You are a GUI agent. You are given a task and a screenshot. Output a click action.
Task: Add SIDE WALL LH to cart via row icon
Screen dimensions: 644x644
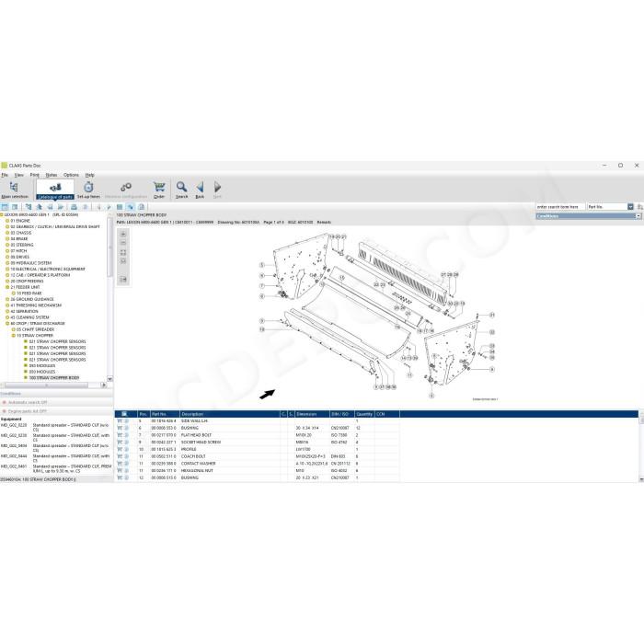tap(120, 421)
